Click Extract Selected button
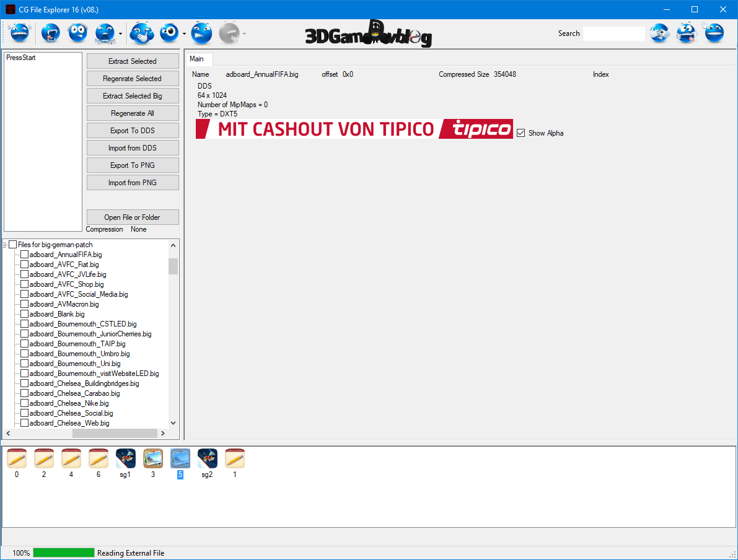Image resolution: width=738 pixels, height=560 pixels. [133, 61]
